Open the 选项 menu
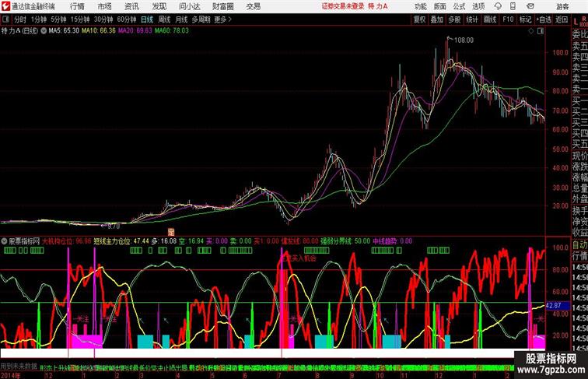 pos(478,6)
